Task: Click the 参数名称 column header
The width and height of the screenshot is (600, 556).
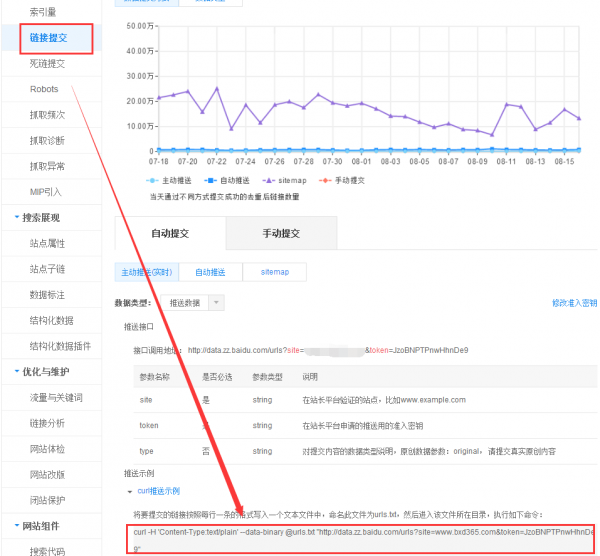Action: pos(155,377)
